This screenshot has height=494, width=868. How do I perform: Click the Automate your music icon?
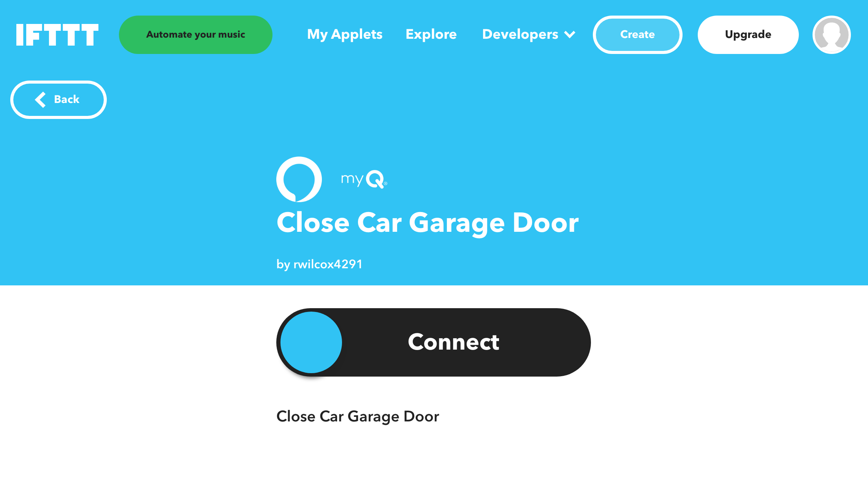click(x=195, y=35)
